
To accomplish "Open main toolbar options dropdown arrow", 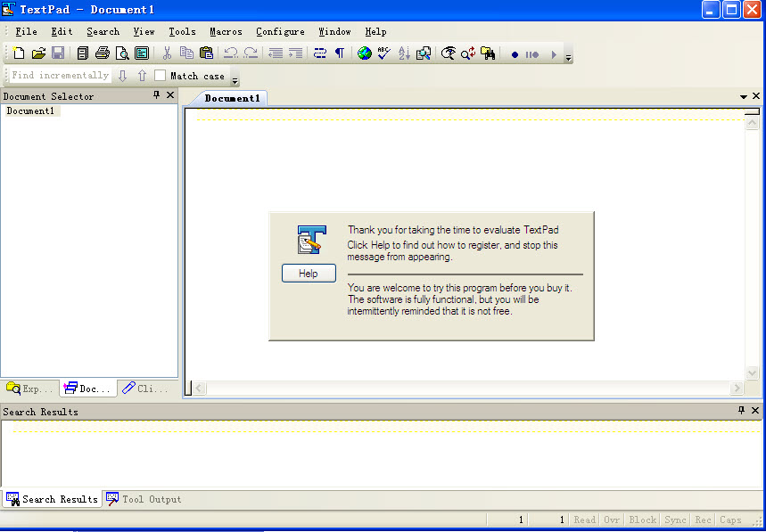I will (568, 58).
